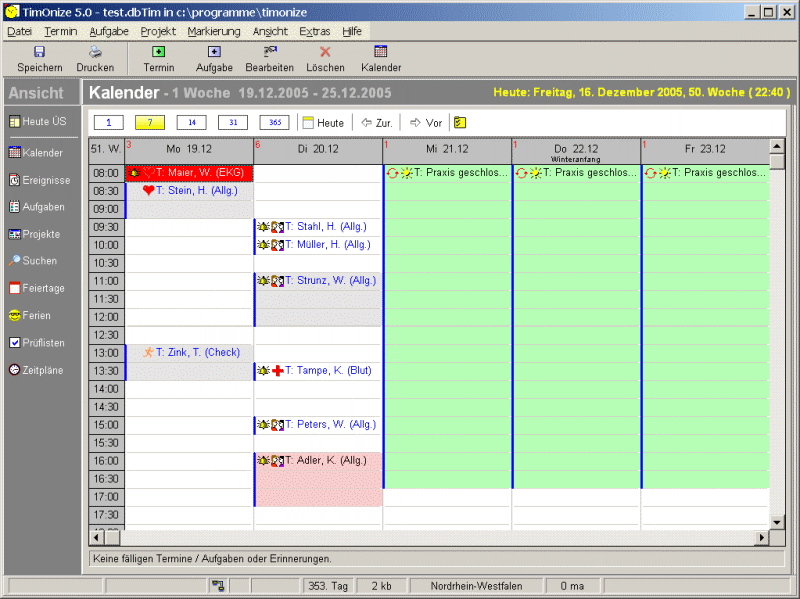Click the Bearbeiten edit icon

(270, 52)
